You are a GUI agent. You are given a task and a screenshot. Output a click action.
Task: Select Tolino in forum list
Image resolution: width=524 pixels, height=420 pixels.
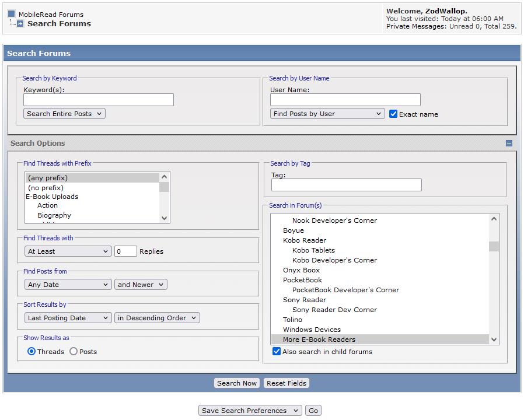380,320
